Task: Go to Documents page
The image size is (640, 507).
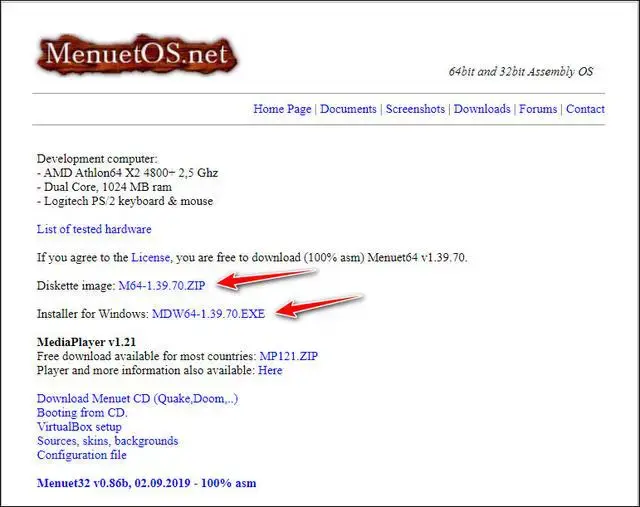Action: pos(348,109)
